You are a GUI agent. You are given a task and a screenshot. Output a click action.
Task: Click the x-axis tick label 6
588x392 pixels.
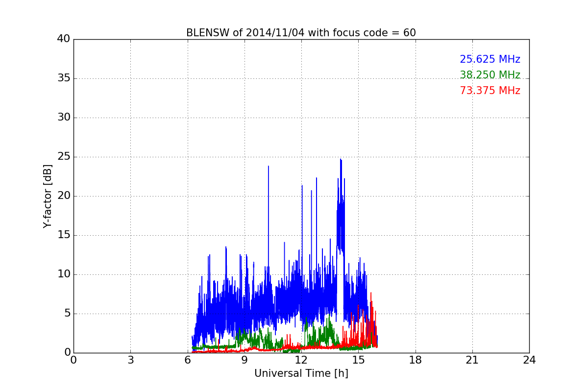pos(188,360)
